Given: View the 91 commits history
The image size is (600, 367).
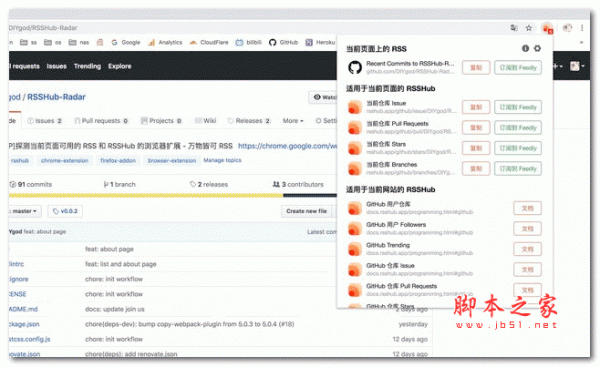Looking at the screenshot, I should click(31, 184).
